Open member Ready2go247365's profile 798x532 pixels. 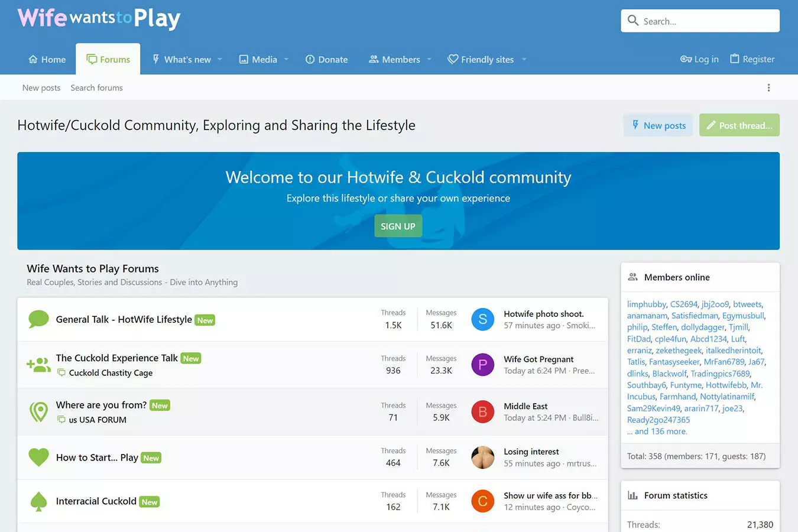[x=658, y=420]
